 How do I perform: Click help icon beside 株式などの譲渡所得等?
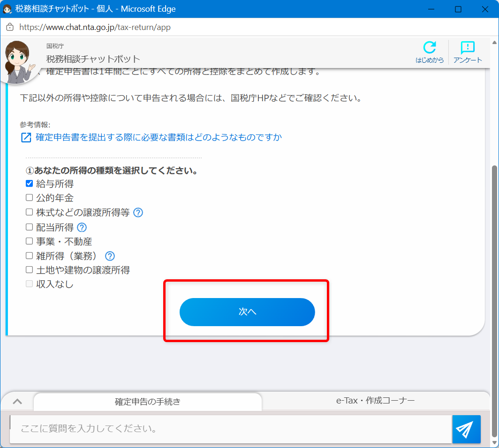click(x=138, y=212)
